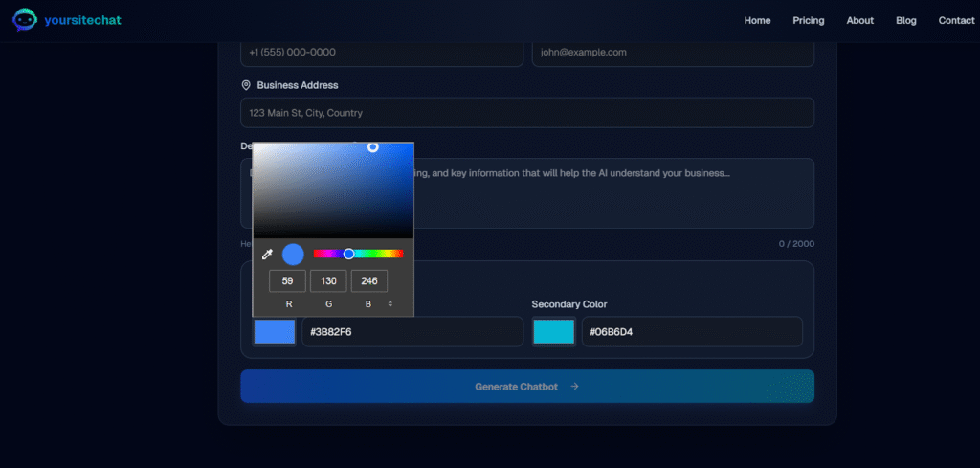The width and height of the screenshot is (980, 468).
Task: Click the current color preview circle
Action: tap(293, 255)
